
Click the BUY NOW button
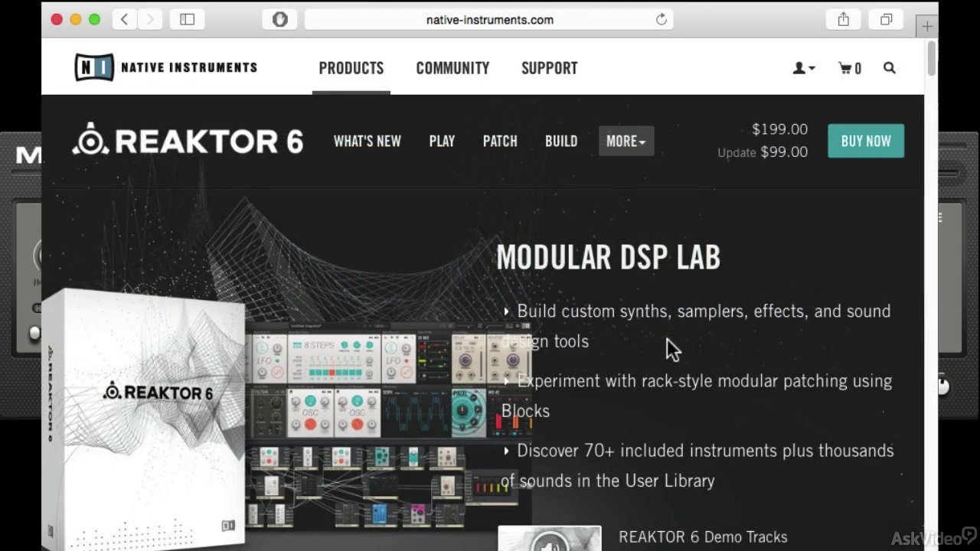coord(866,141)
